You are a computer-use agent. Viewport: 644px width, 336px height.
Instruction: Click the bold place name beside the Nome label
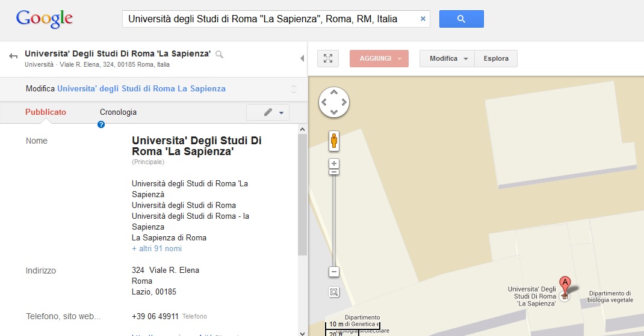point(197,146)
